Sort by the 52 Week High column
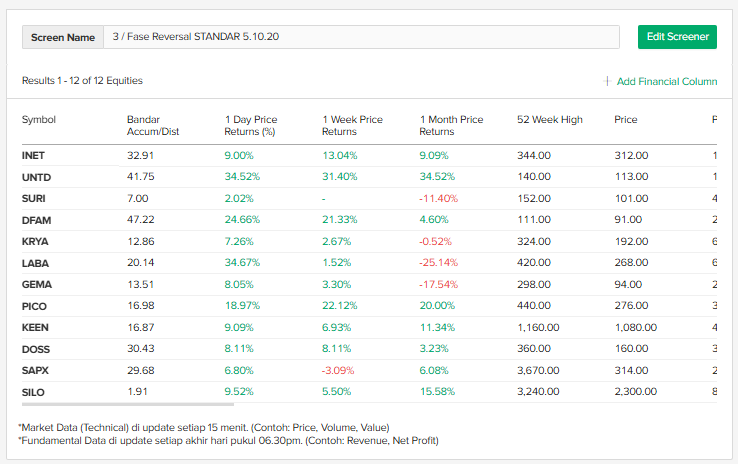This screenshot has width=738, height=464. pos(549,120)
